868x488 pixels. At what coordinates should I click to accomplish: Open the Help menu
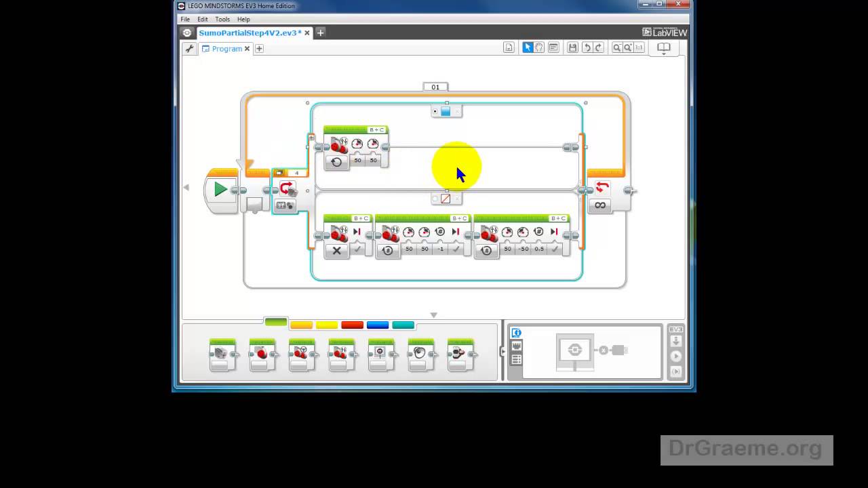click(x=243, y=20)
